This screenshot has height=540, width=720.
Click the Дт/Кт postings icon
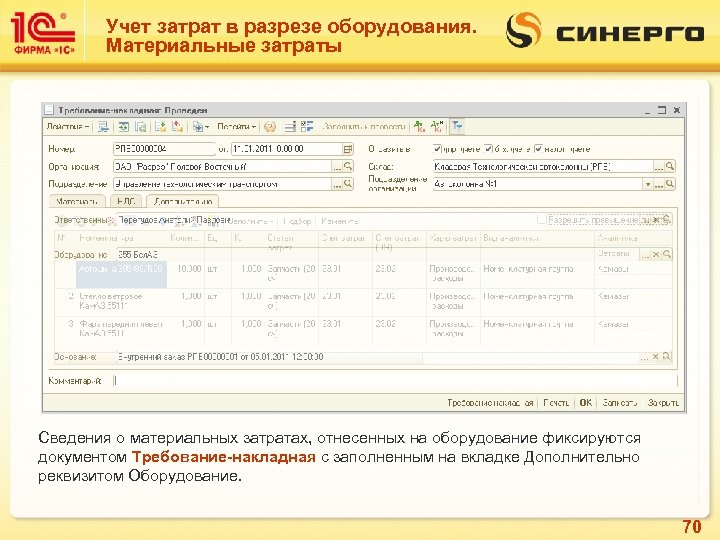click(x=419, y=127)
